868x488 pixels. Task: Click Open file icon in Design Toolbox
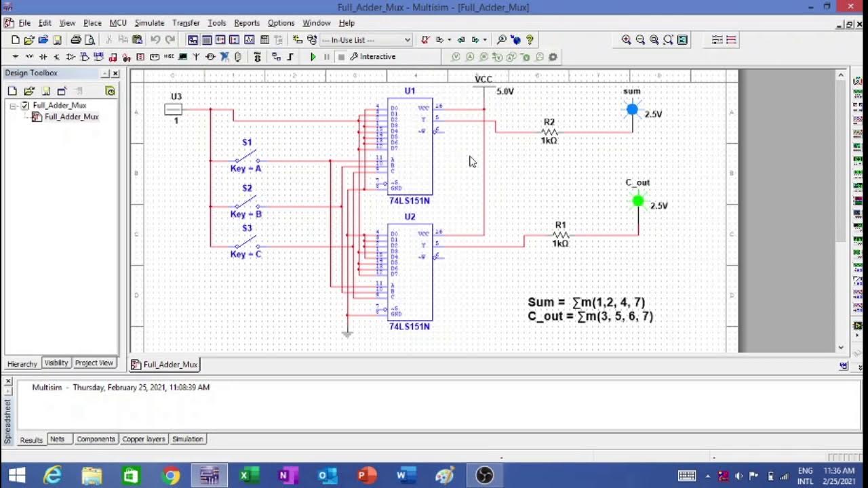click(x=29, y=91)
